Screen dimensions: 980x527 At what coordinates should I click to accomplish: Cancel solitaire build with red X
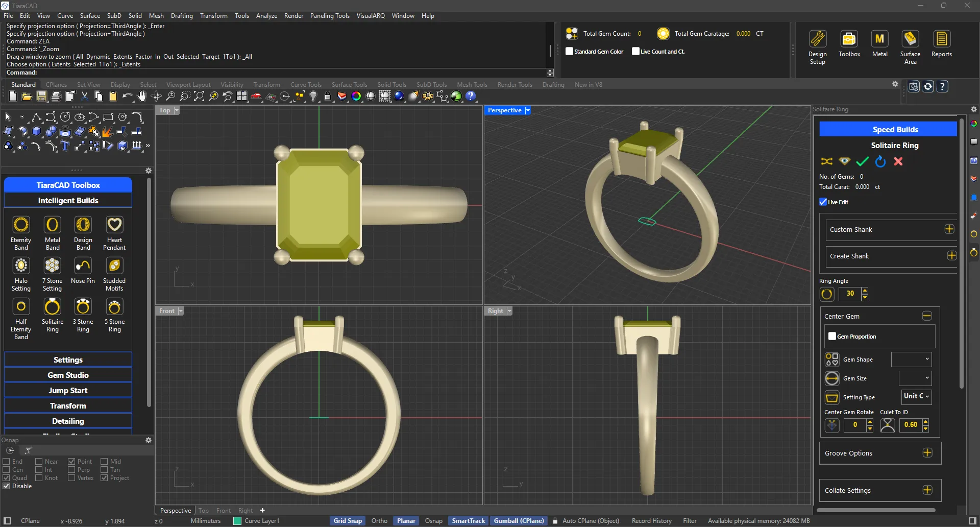[898, 161]
